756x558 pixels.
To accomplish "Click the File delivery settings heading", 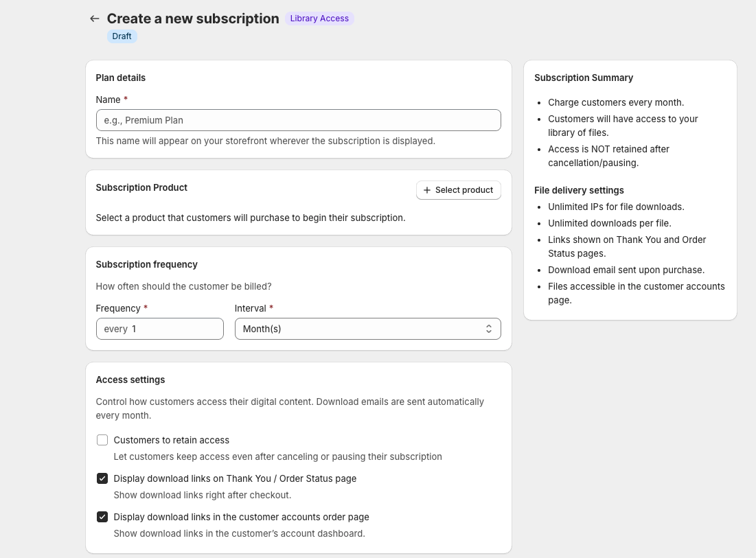I will [579, 190].
